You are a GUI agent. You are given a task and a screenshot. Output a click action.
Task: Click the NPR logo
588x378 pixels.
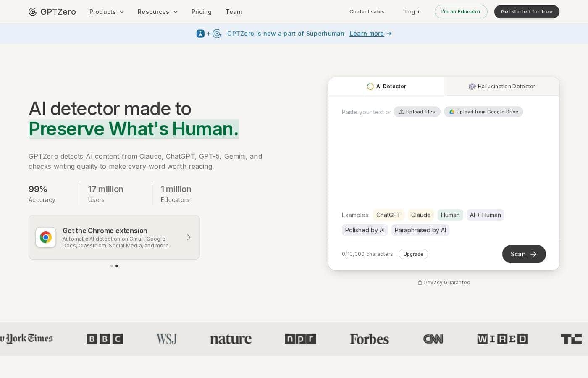pos(301,339)
